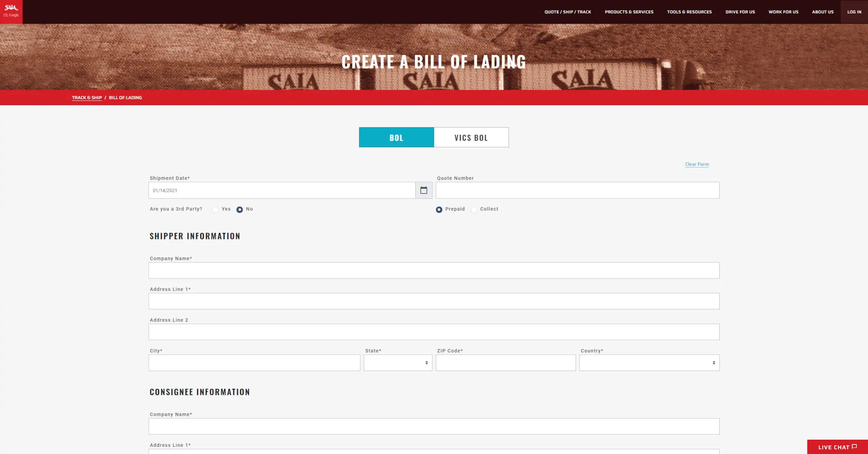Focus the Quote Number field
This screenshot has width=868, height=454.
(578, 190)
